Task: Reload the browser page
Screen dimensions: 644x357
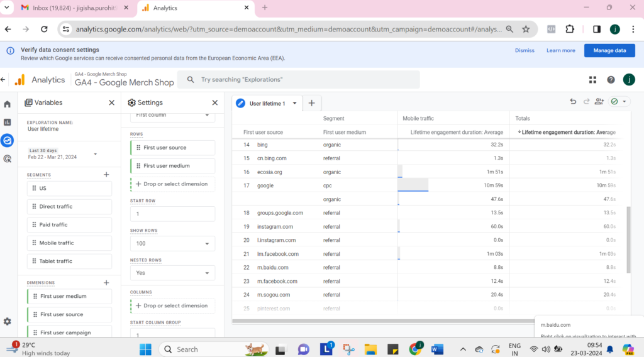Action: click(45, 29)
